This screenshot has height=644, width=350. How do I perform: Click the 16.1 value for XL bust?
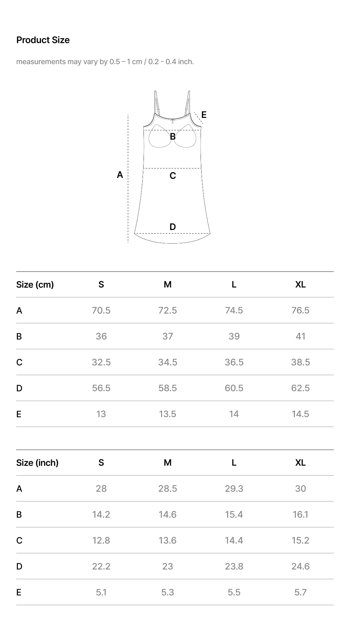[x=300, y=514]
